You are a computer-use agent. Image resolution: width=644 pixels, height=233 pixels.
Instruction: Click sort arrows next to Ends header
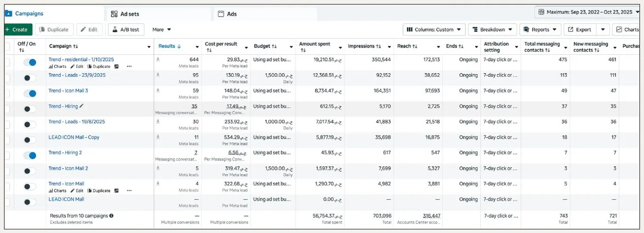pos(461,47)
